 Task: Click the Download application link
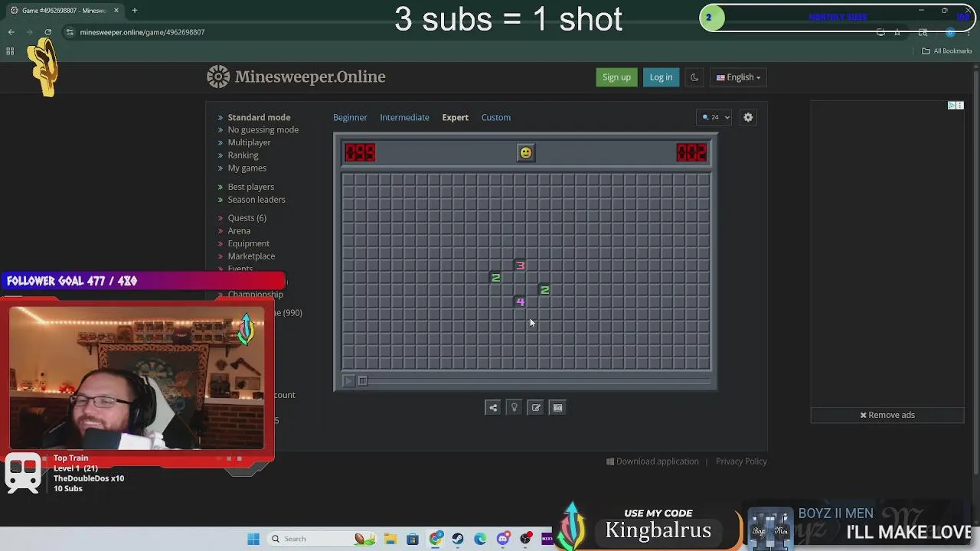pyautogui.click(x=652, y=461)
